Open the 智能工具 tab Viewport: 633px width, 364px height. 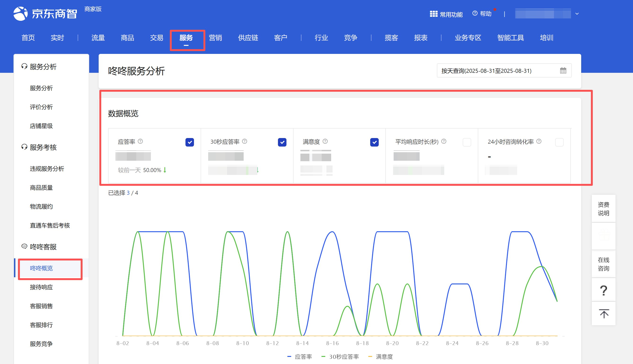[510, 38]
